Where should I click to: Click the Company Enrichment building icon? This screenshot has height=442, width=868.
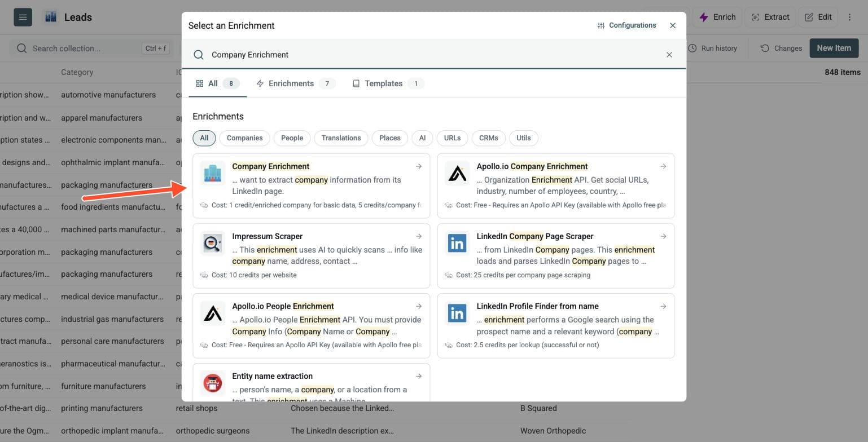point(213,173)
